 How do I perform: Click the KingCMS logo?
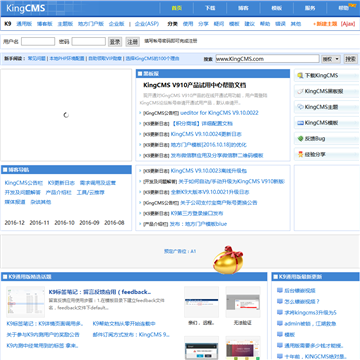(x=26, y=8)
